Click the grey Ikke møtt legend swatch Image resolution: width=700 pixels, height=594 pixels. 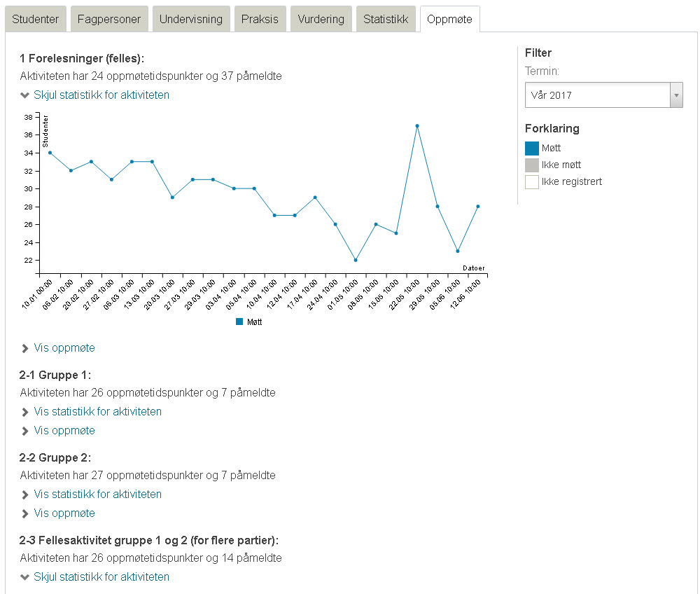(532, 165)
